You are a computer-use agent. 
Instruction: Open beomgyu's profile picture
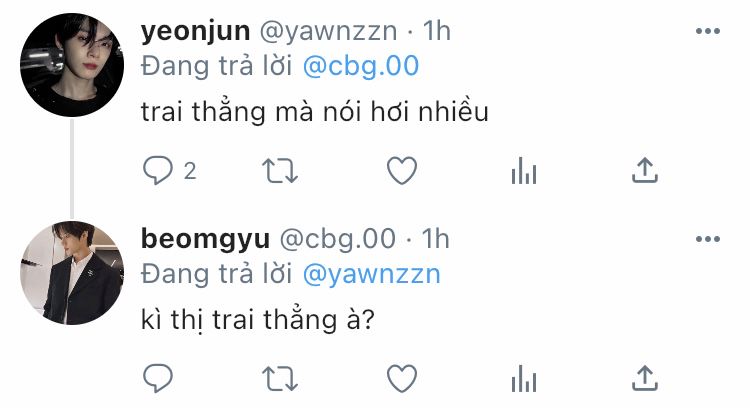(x=72, y=273)
